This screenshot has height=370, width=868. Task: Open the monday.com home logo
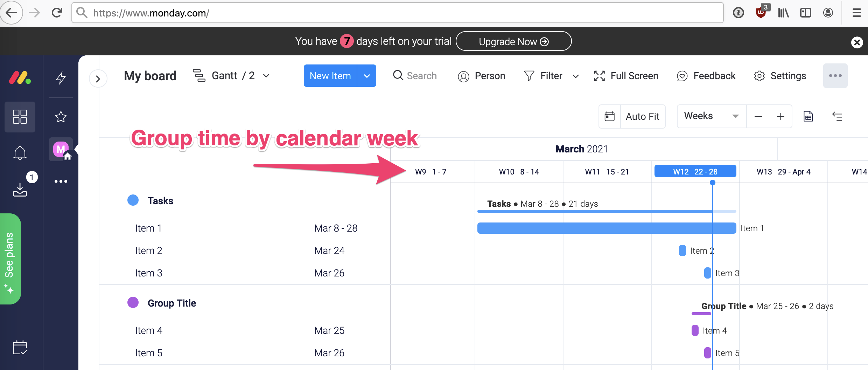20,77
